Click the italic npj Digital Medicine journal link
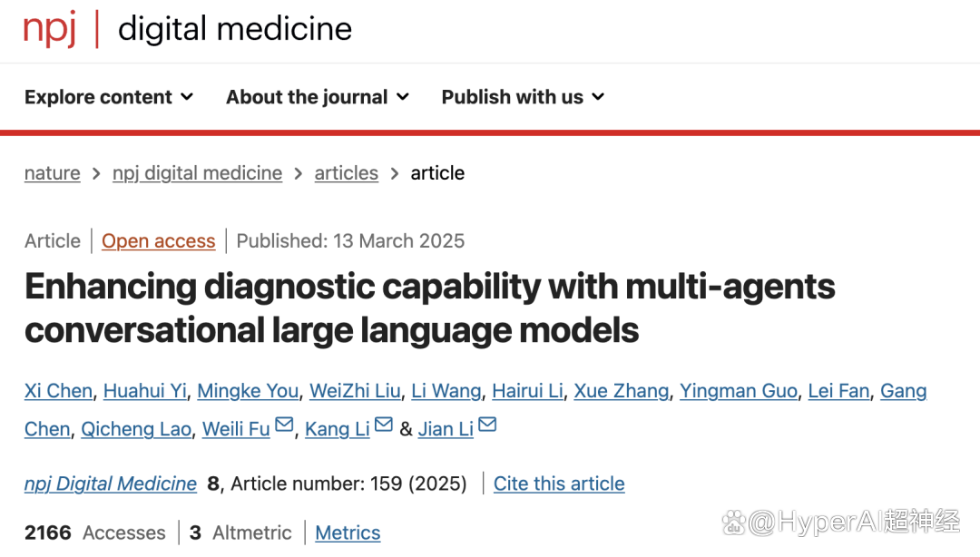 [x=111, y=484]
